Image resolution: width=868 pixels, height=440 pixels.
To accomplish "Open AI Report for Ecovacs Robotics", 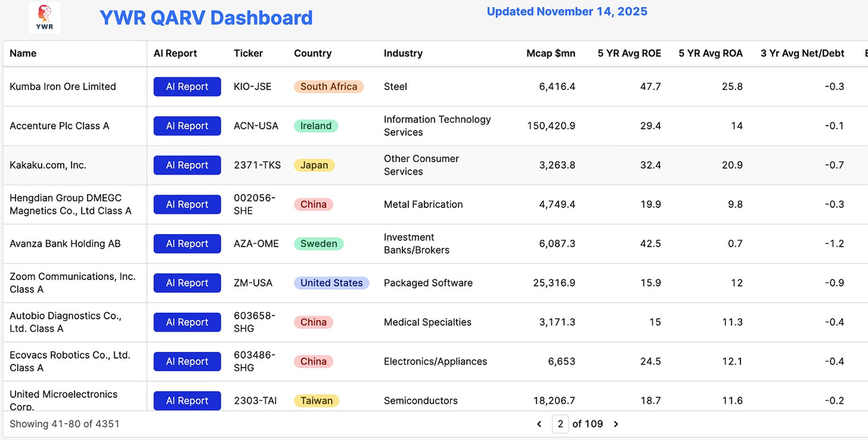I will click(187, 361).
